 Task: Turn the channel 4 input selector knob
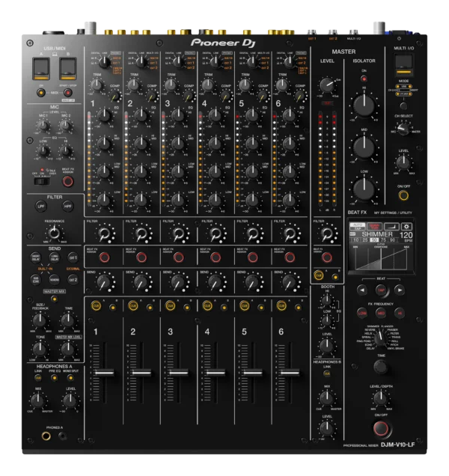[216, 62]
